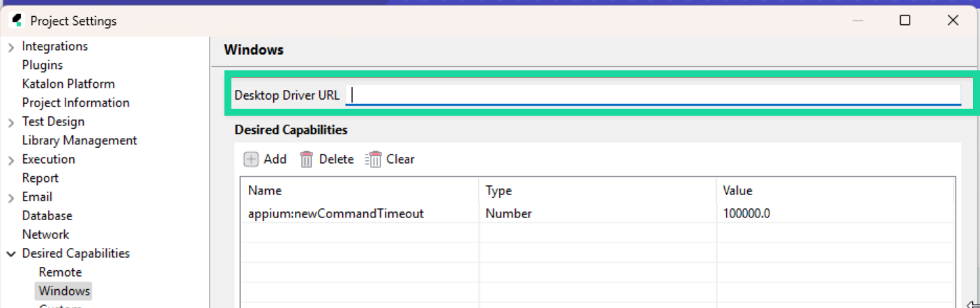Minimize the Project Settings window
Image resolution: width=980 pixels, height=308 pixels.
pyautogui.click(x=858, y=20)
